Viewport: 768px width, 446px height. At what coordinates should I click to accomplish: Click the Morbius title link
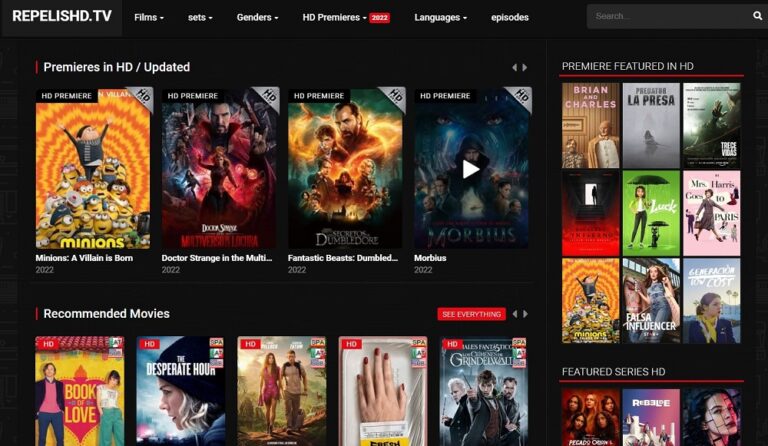tap(430, 258)
